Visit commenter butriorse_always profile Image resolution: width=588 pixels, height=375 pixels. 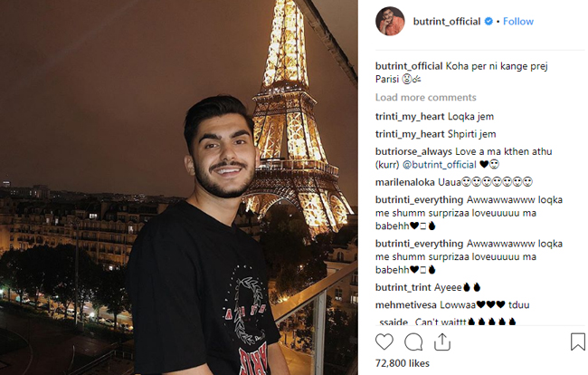(413, 151)
